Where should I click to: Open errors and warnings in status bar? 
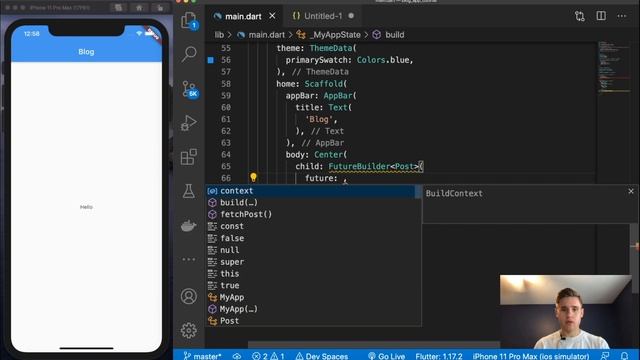268,356
